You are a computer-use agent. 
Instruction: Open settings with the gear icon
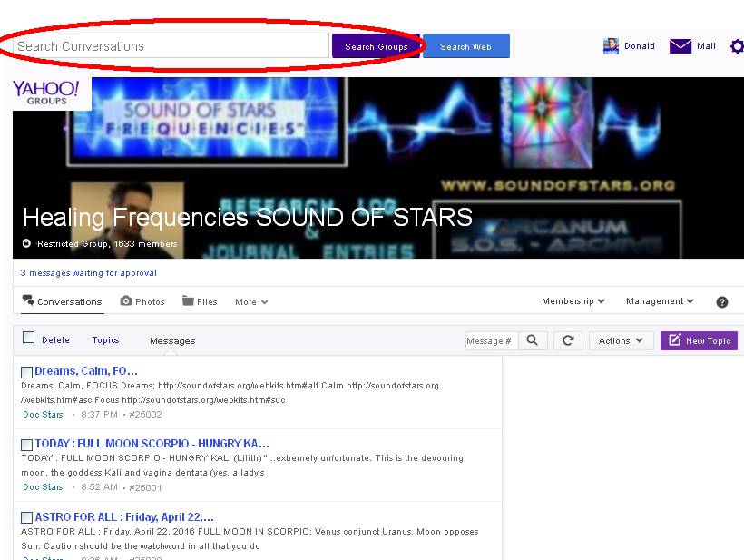(x=736, y=46)
